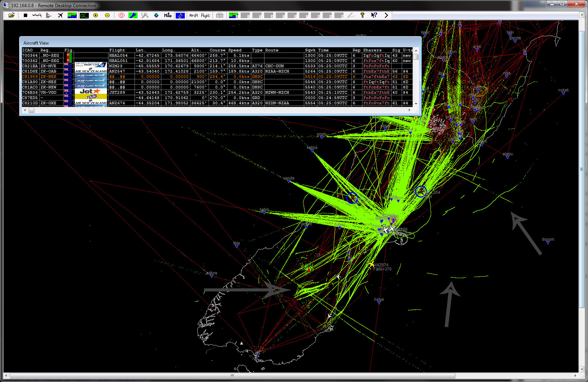Expand toolbar with right chevron arrow

click(x=386, y=15)
